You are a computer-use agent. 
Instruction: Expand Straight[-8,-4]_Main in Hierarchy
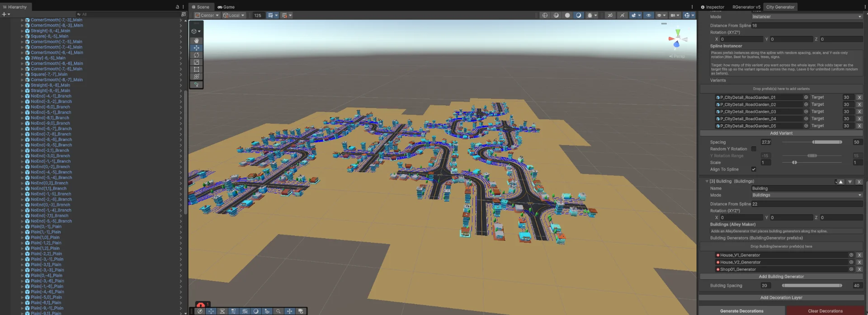coord(22,31)
